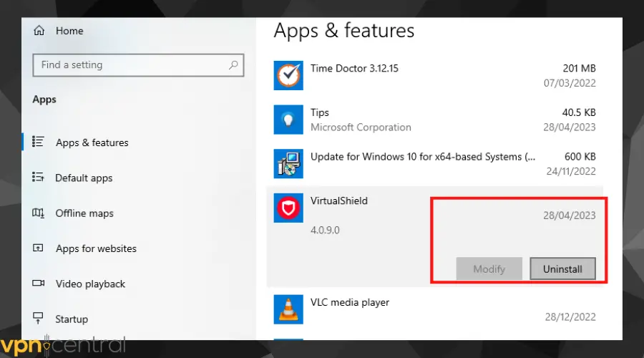644x358 pixels.
Task: Click the search magnifier icon
Action: point(233,65)
